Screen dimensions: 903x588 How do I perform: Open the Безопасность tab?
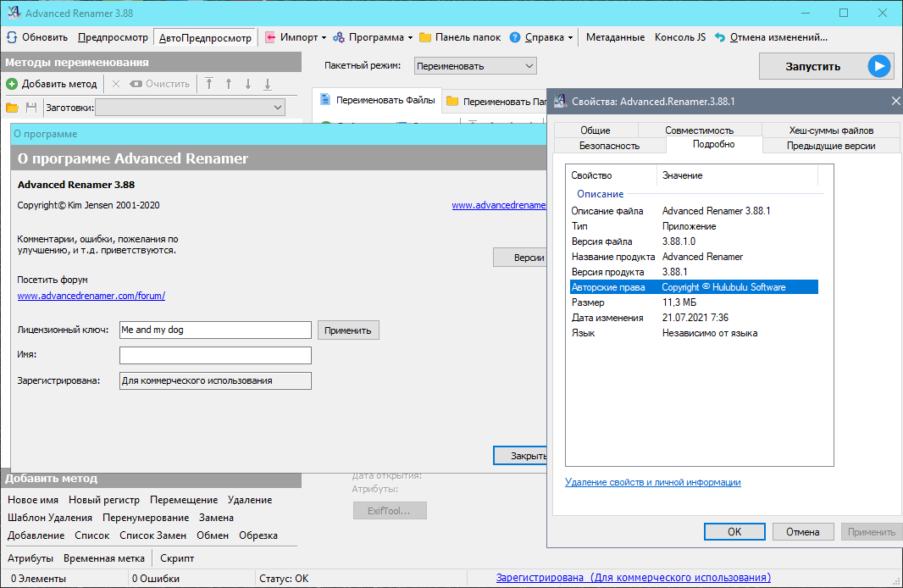pos(609,146)
